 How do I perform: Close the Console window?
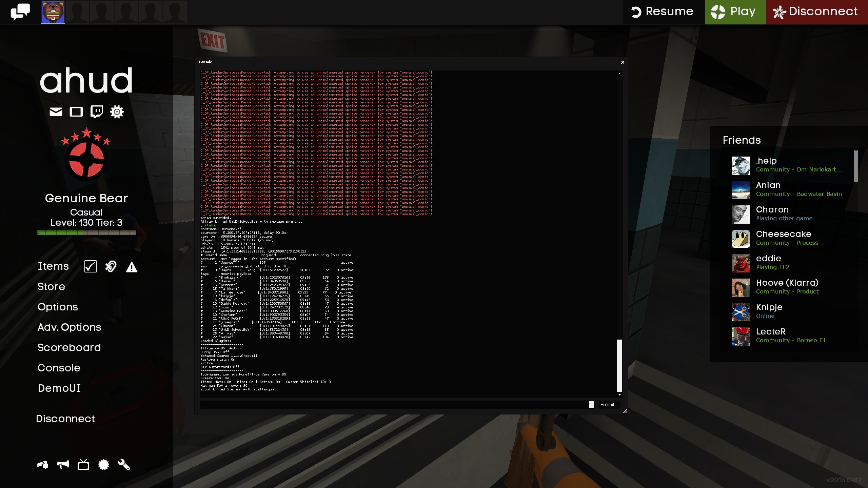pos(623,62)
